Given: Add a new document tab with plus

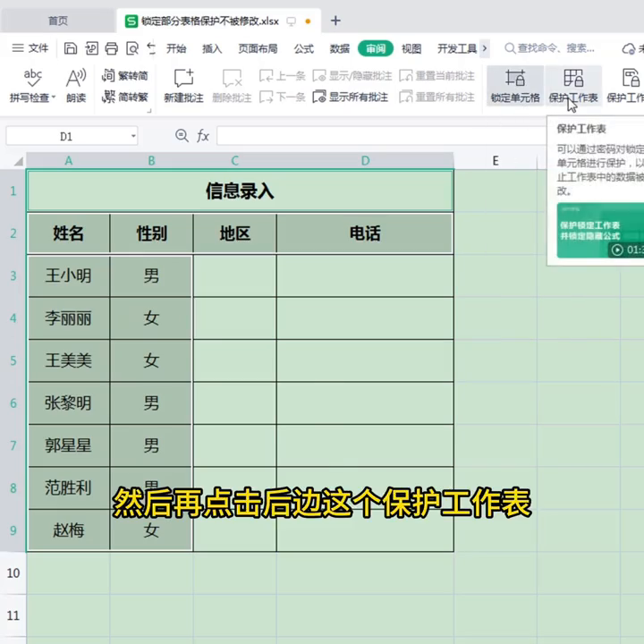Looking at the screenshot, I should (x=335, y=21).
